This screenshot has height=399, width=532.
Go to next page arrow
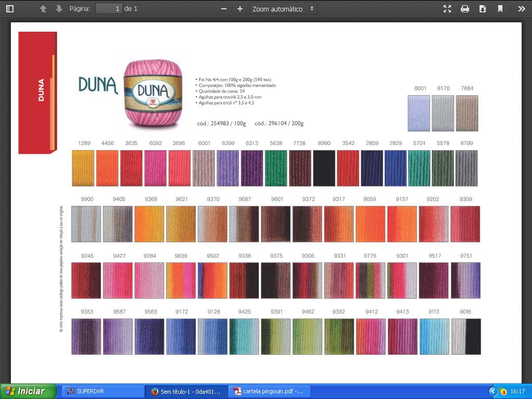point(59,9)
